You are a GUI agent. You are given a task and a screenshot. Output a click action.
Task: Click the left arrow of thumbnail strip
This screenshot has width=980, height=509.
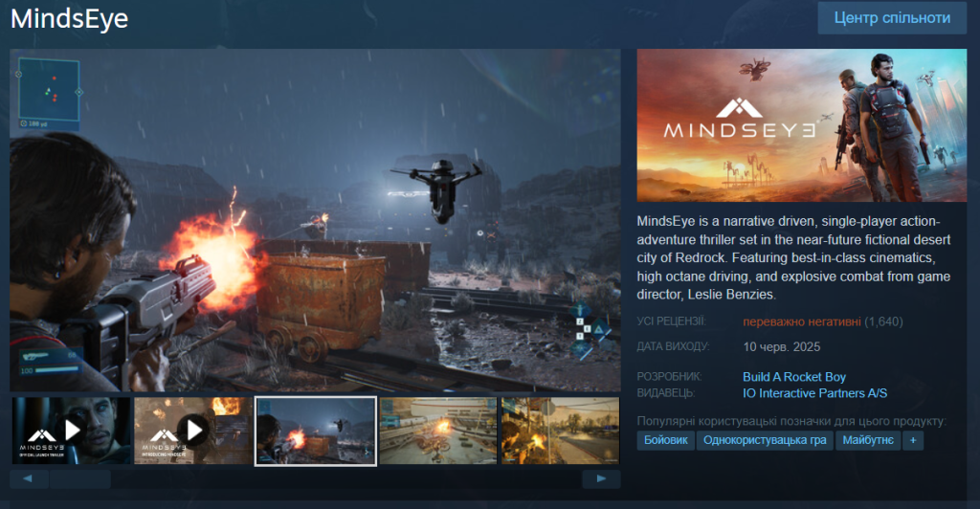coord(29,479)
